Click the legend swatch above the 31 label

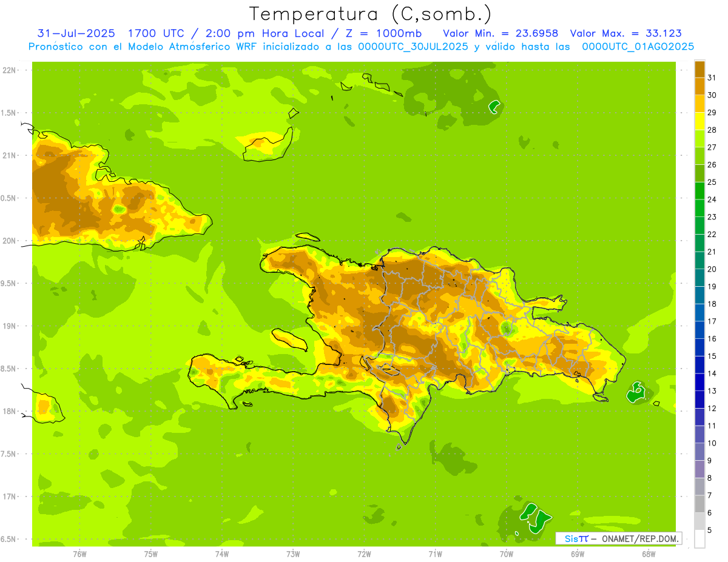click(699, 69)
